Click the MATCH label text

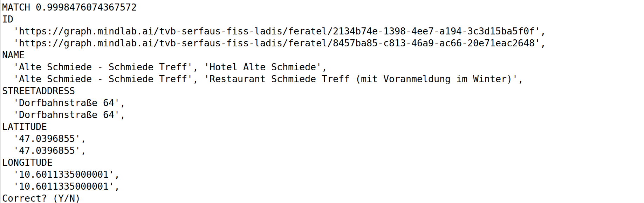pyautogui.click(x=16, y=7)
